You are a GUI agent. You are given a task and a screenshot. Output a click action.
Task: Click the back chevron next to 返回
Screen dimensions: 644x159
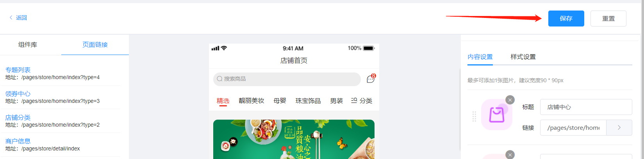pyautogui.click(x=11, y=18)
